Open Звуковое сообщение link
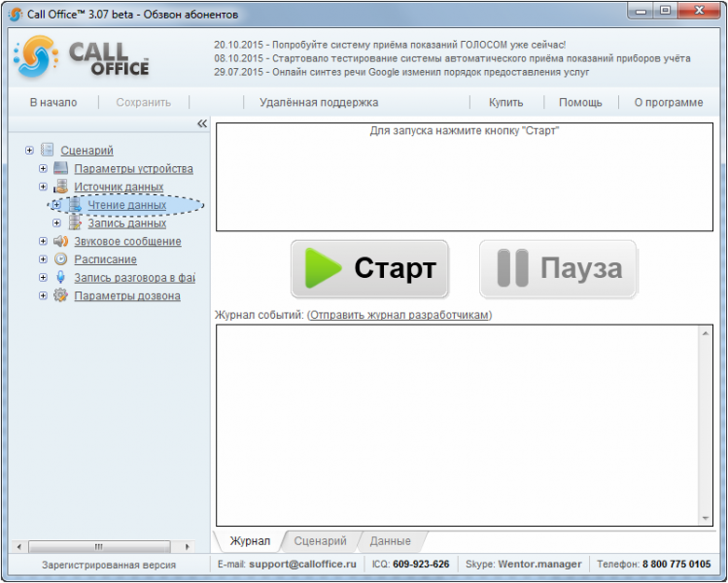This screenshot has width=728, height=583. coord(127,241)
